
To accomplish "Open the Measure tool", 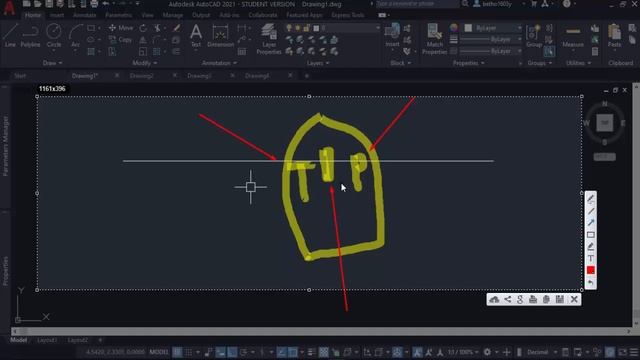I will click(573, 36).
